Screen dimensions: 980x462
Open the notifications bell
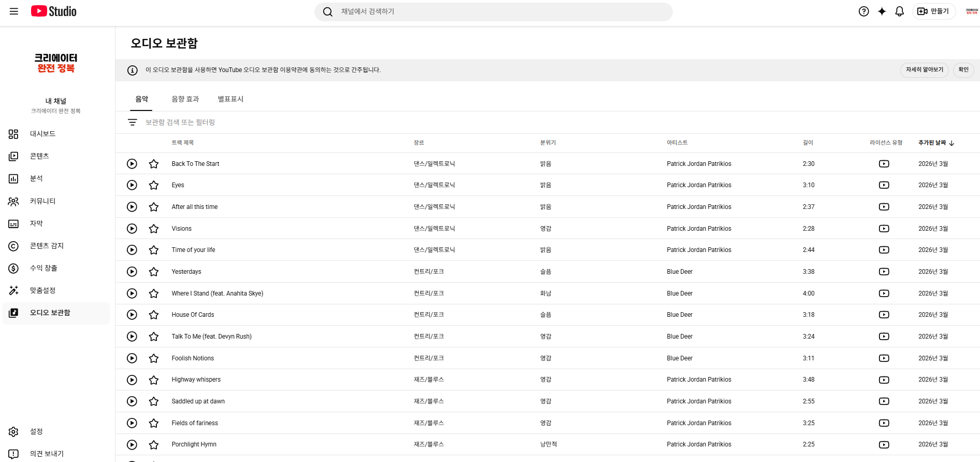[900, 11]
